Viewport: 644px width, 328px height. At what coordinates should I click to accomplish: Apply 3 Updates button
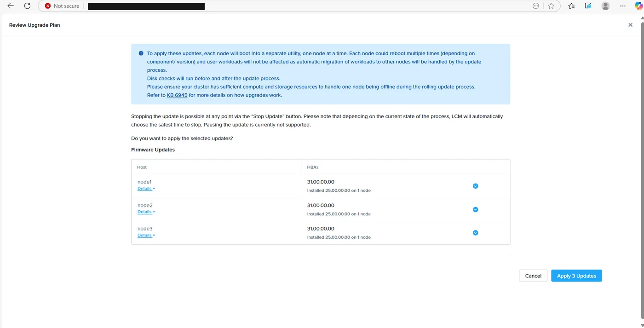point(576,276)
